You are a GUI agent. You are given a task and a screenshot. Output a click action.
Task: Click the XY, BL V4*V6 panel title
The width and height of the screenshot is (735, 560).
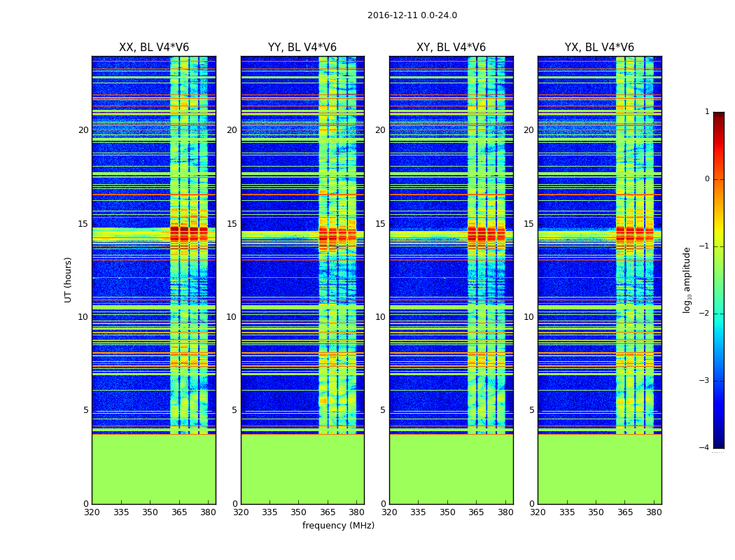point(451,48)
